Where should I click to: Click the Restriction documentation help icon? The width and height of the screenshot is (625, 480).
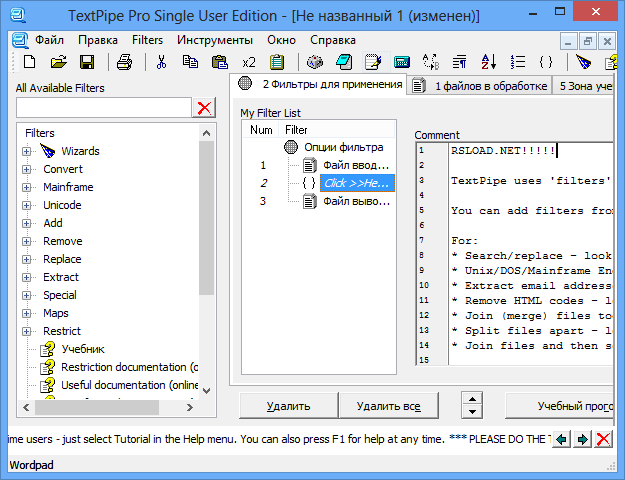[48, 367]
